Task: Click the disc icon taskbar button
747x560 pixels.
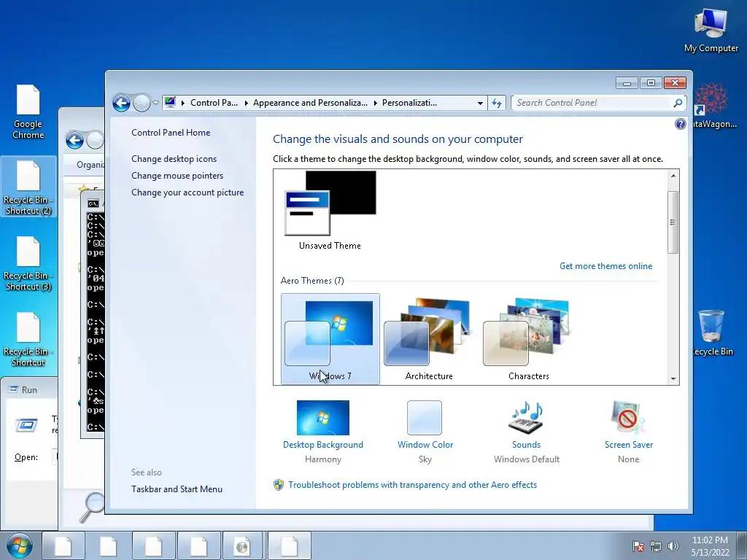Action: coord(242,545)
